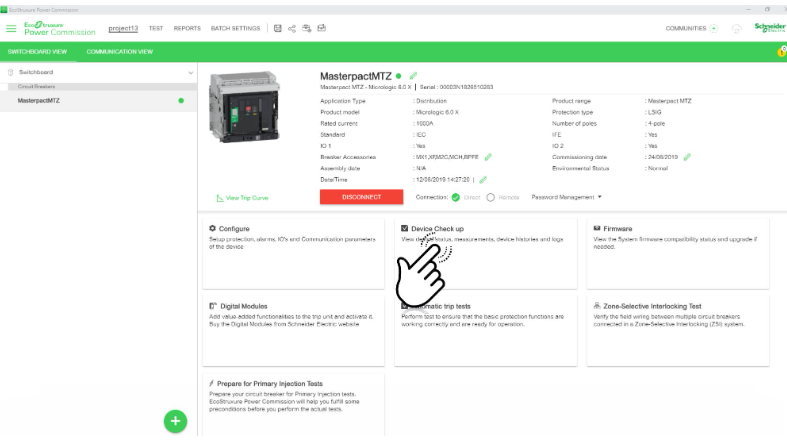Edit Breaker Accessories with pencil icon
This screenshot has width=787, height=444.
point(488,157)
